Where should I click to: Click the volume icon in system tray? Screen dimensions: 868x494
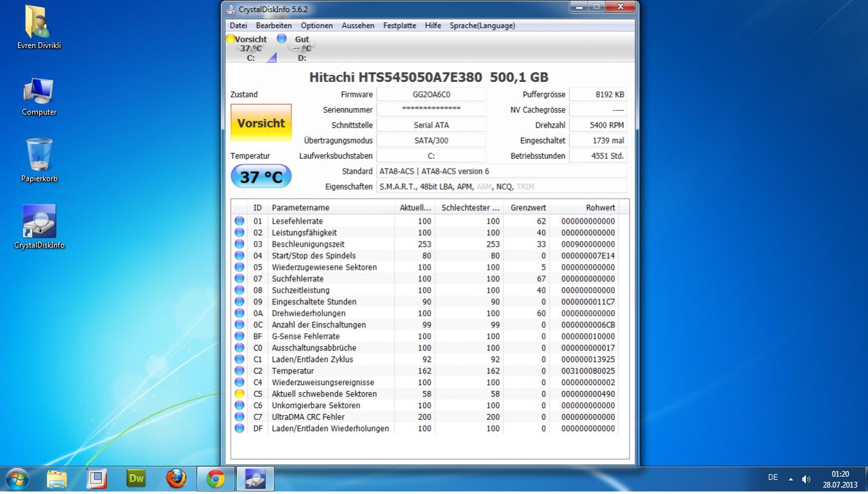click(806, 479)
